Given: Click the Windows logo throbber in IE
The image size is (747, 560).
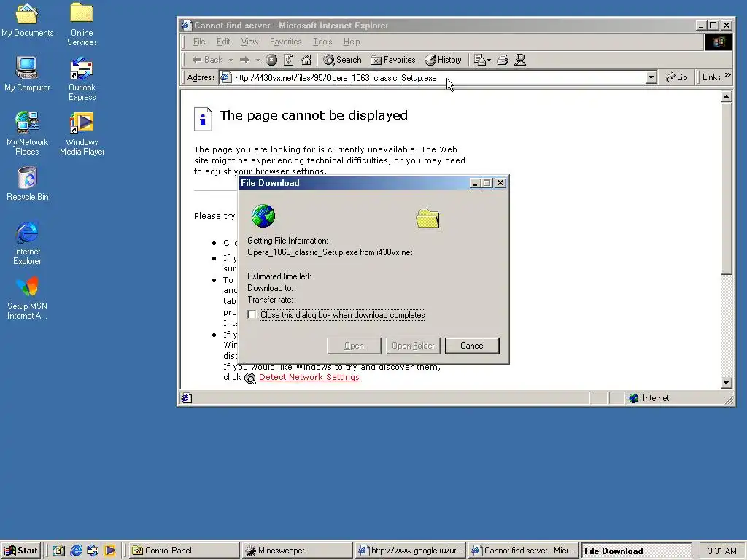Looking at the screenshot, I should (x=719, y=42).
